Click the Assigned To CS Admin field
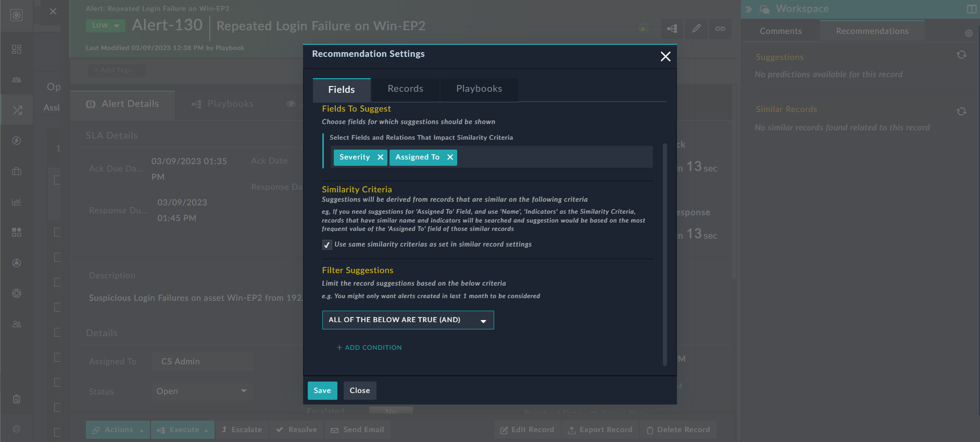The image size is (980, 442). (x=203, y=362)
